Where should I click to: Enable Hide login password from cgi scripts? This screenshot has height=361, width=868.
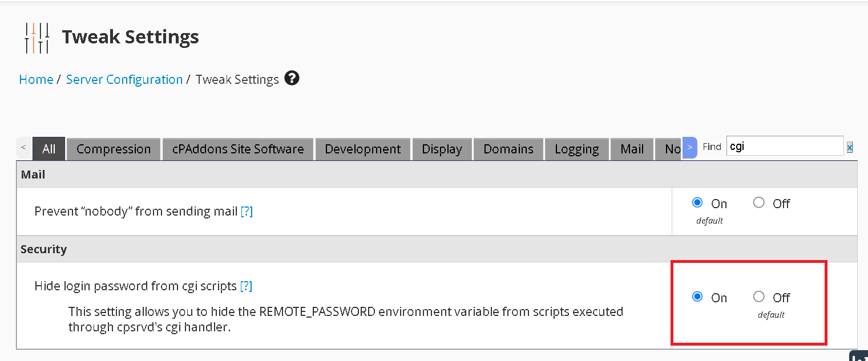coord(697,297)
